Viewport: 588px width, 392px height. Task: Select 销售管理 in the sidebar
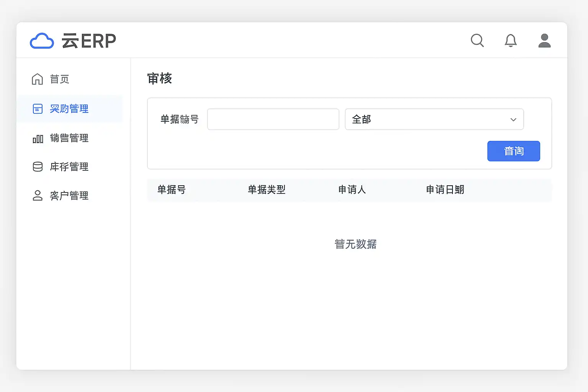click(69, 138)
